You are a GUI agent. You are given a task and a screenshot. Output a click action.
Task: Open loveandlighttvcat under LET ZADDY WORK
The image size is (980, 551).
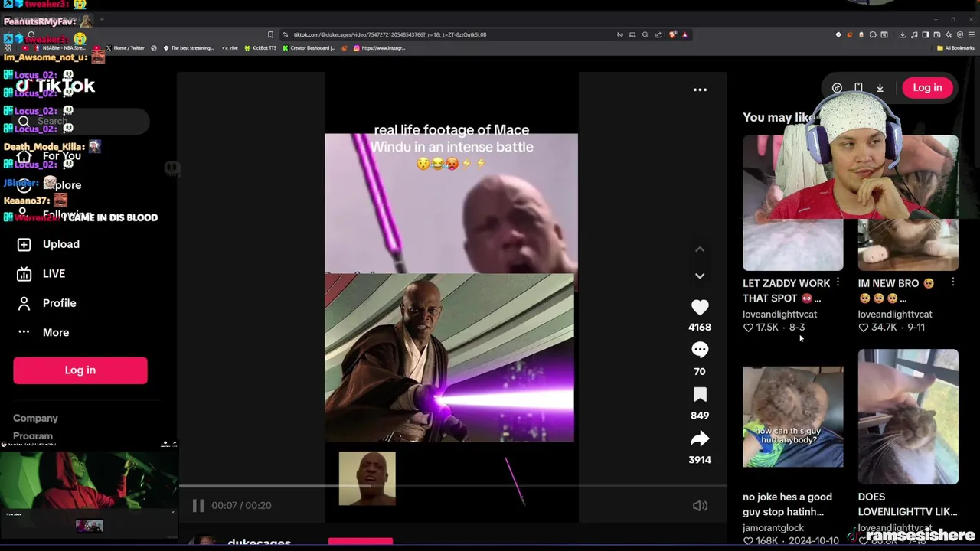[779, 314]
